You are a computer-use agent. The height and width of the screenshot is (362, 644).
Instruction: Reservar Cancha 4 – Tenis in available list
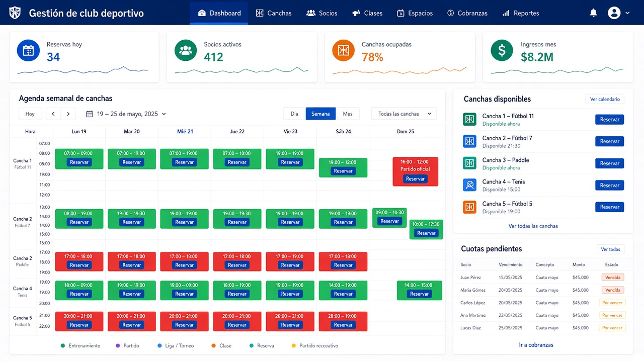pos(610,186)
